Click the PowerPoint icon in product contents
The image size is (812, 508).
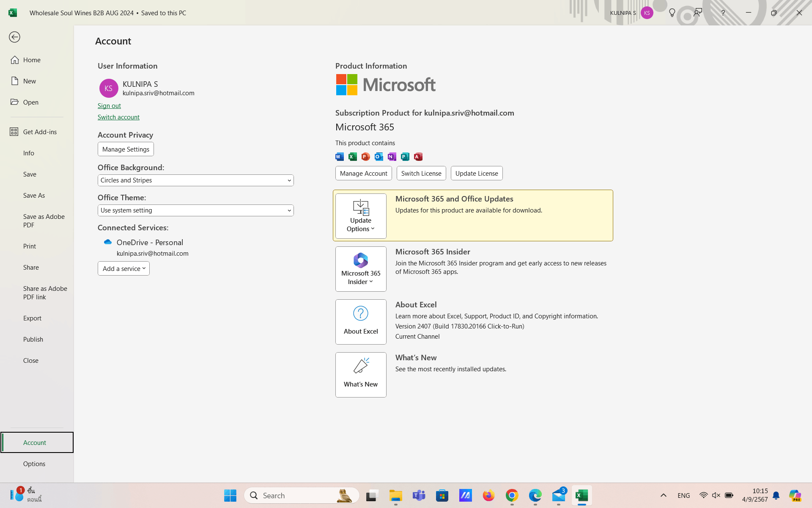coord(366,157)
